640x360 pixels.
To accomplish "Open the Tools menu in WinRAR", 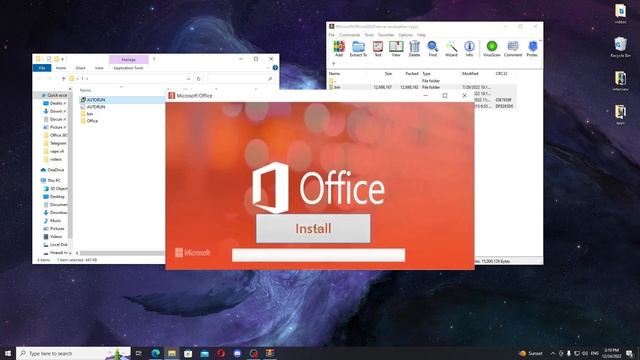I will [369, 35].
